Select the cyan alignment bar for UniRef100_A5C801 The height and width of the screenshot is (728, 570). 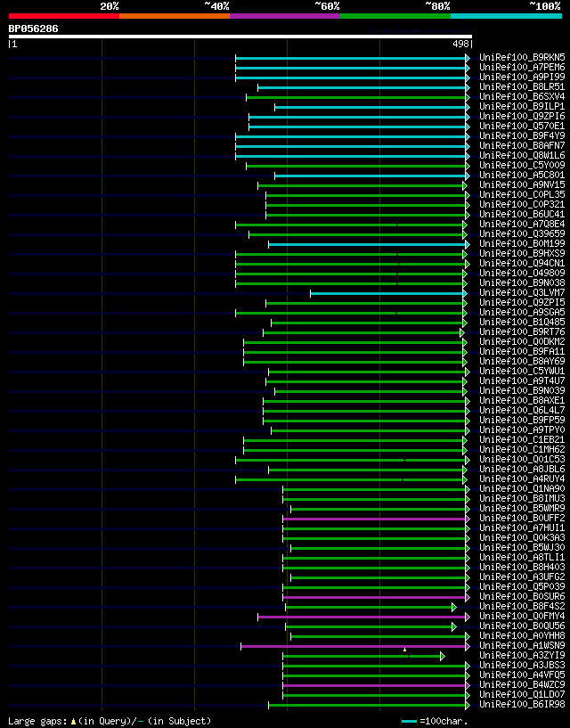click(371, 176)
